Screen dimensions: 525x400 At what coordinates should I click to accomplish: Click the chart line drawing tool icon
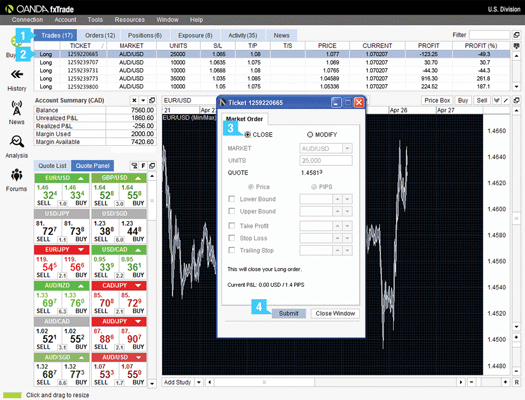pyautogui.click(x=506, y=100)
